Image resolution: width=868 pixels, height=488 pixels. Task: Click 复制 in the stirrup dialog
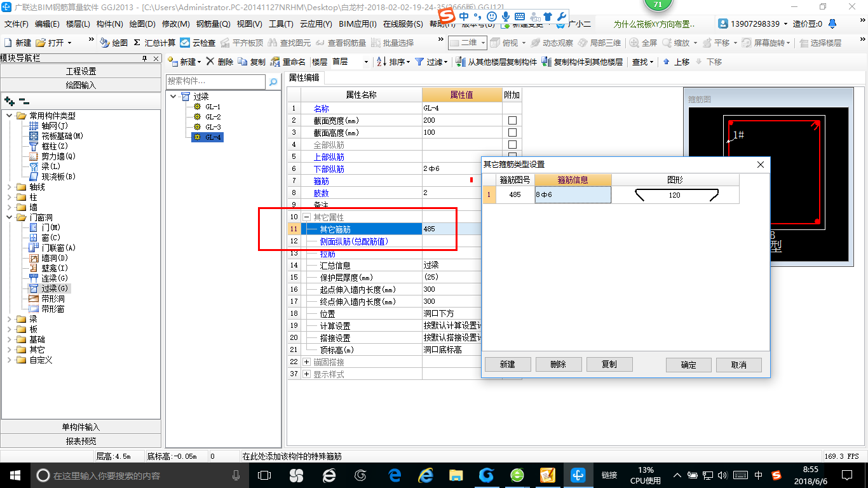[609, 364]
